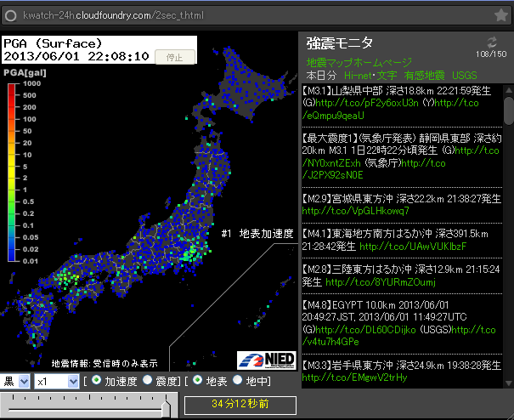Open link http://t.co/8YURmZOumj
This screenshot has width=514, height=420.
(x=381, y=282)
